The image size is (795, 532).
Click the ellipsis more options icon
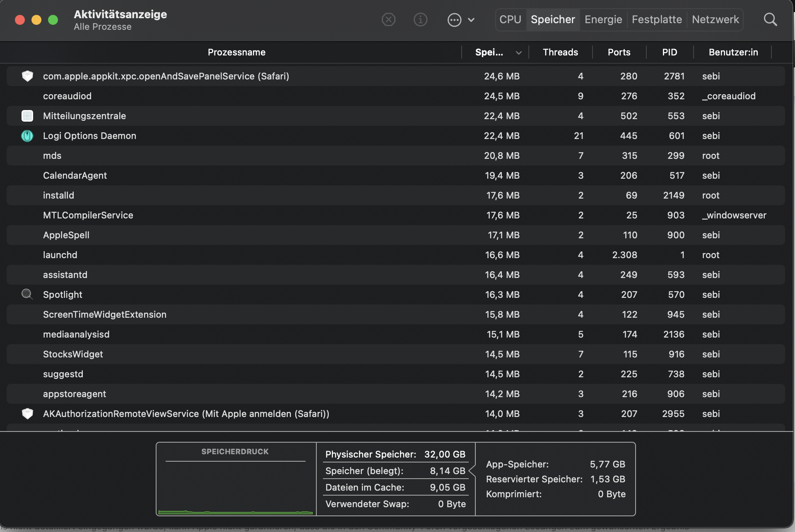[454, 19]
